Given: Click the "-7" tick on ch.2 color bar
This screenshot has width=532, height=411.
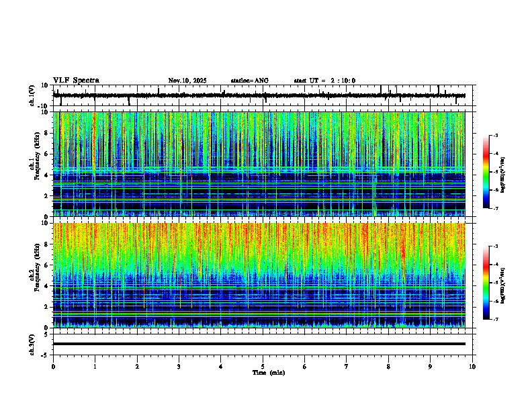Looking at the screenshot, I should click(x=496, y=319).
